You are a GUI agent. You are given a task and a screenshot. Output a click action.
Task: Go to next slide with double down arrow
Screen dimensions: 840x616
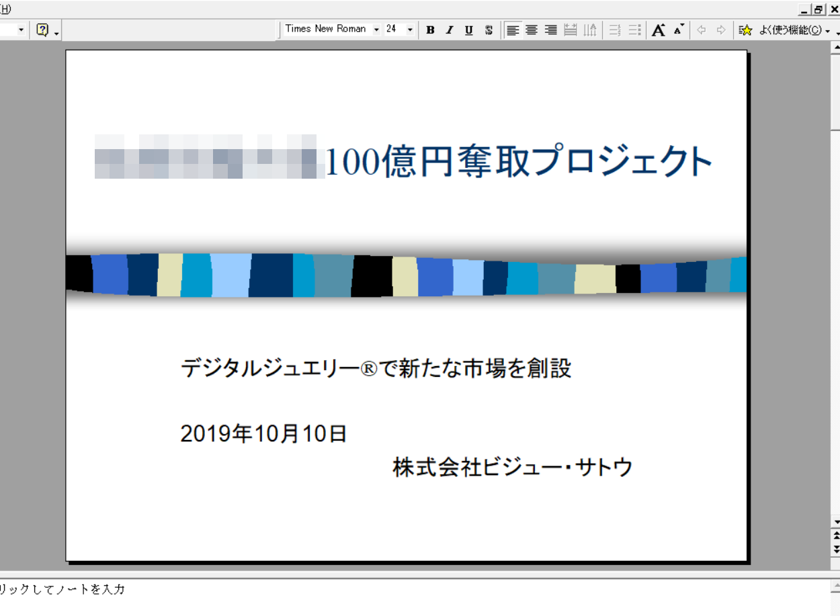point(835,549)
